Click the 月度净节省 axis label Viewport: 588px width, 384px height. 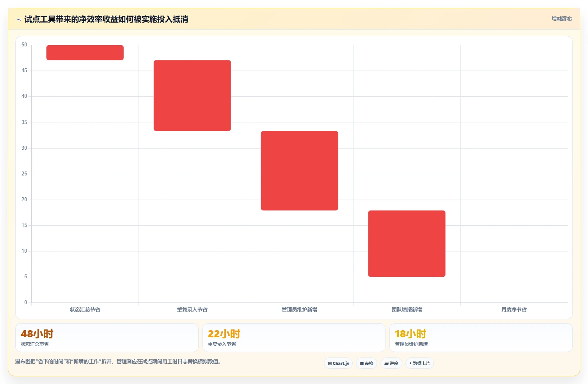click(x=514, y=310)
